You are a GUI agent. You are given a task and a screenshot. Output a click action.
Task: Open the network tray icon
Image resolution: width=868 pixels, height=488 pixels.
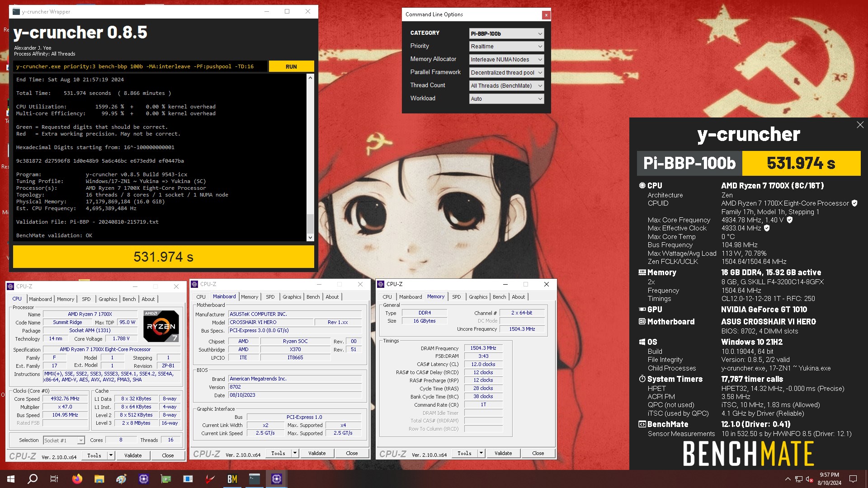(799, 479)
